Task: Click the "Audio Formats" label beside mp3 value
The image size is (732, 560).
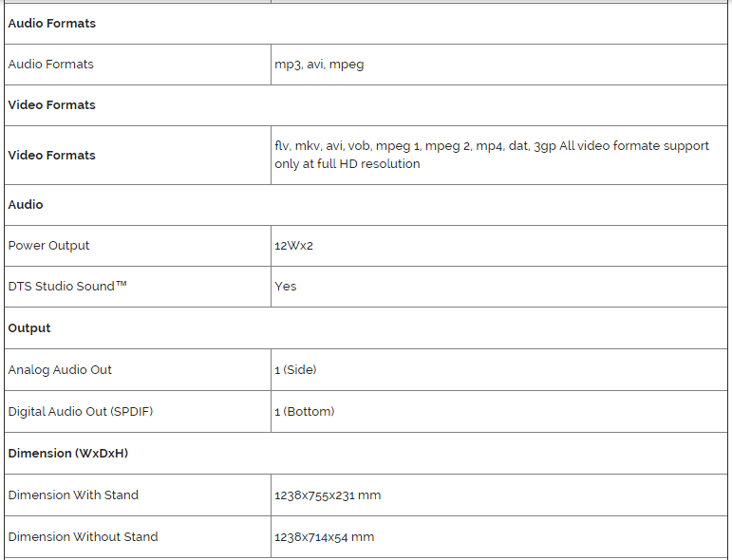Action: coord(50,65)
